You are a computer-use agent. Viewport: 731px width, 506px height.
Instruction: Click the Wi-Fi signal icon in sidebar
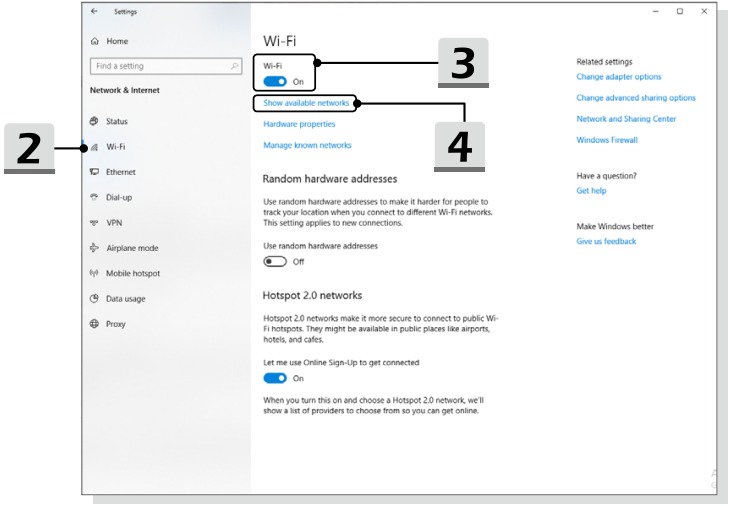click(94, 147)
